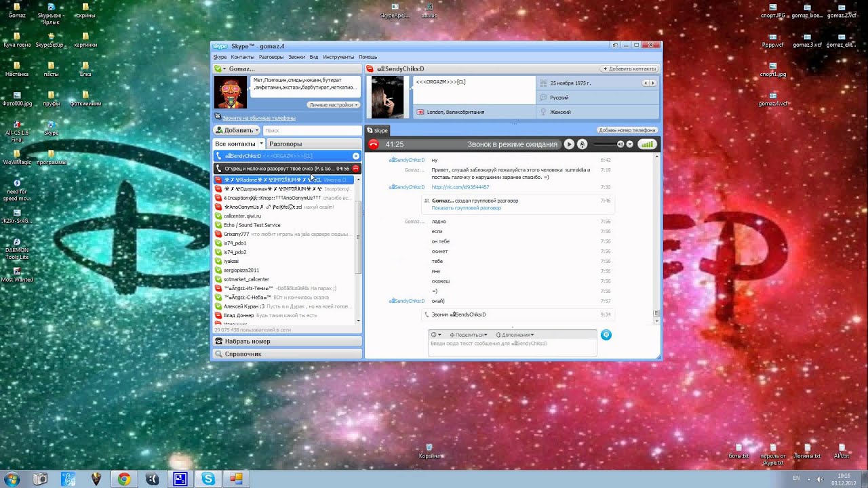The width and height of the screenshot is (868, 488).
Task: Select is74_pdo1 contact
Action: (283, 243)
